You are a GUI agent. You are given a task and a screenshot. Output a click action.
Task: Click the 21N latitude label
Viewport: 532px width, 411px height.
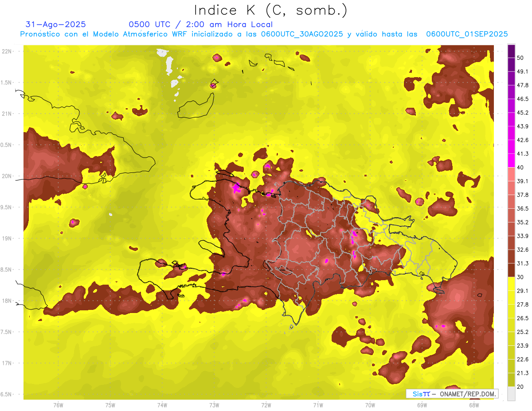tap(8, 114)
